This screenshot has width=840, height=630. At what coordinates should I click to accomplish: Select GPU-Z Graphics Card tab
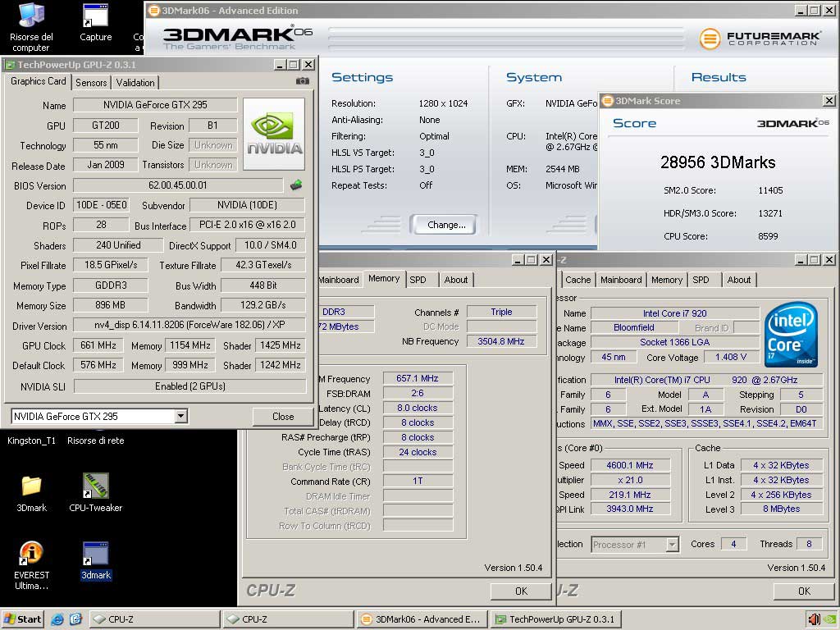coord(38,81)
